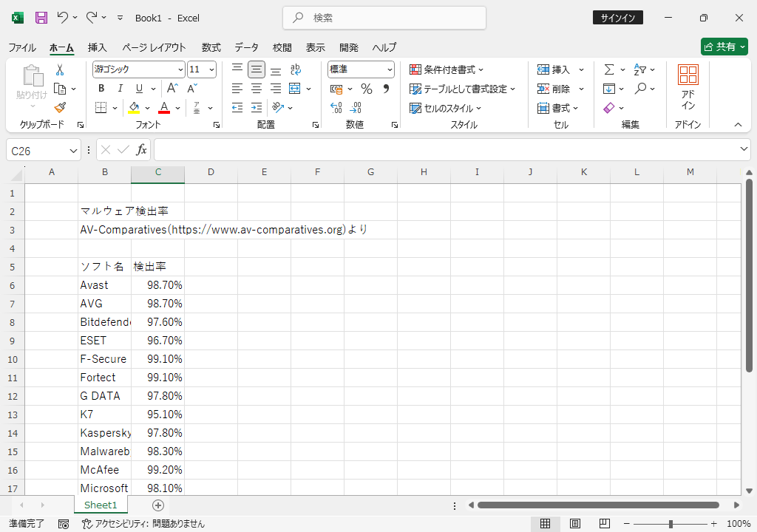The width and height of the screenshot is (757, 532).
Task: Click the text orientation icon
Action: pos(278,107)
